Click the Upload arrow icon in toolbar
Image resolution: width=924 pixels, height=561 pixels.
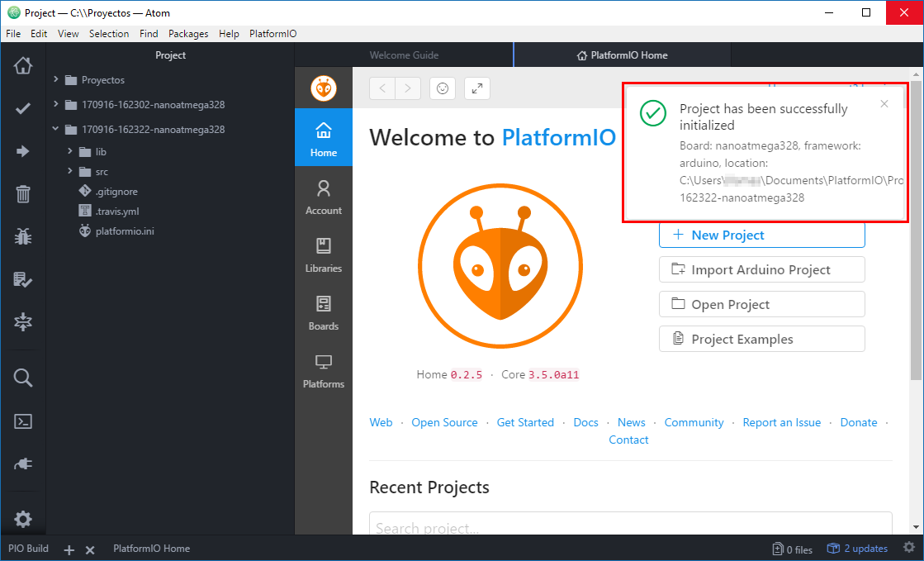23,151
